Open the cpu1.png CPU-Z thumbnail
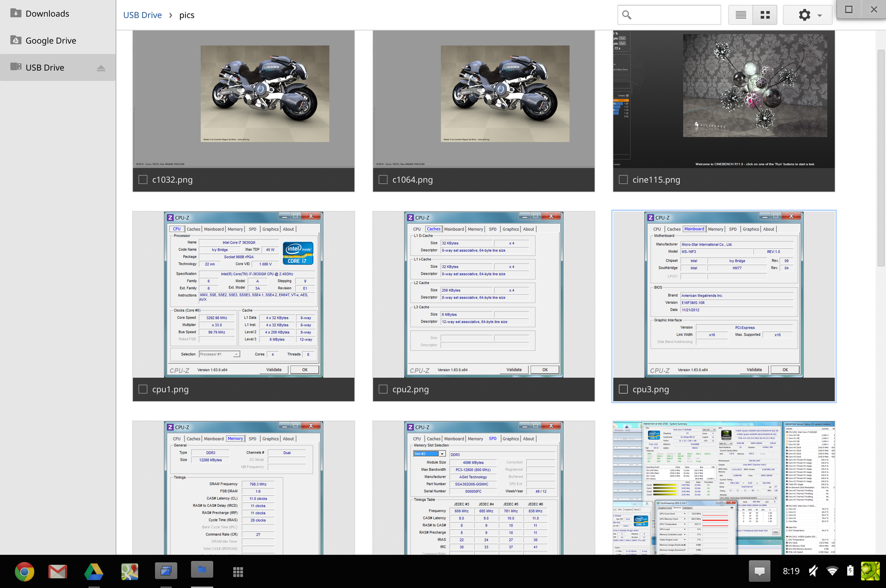The height and width of the screenshot is (588, 886). [244, 294]
